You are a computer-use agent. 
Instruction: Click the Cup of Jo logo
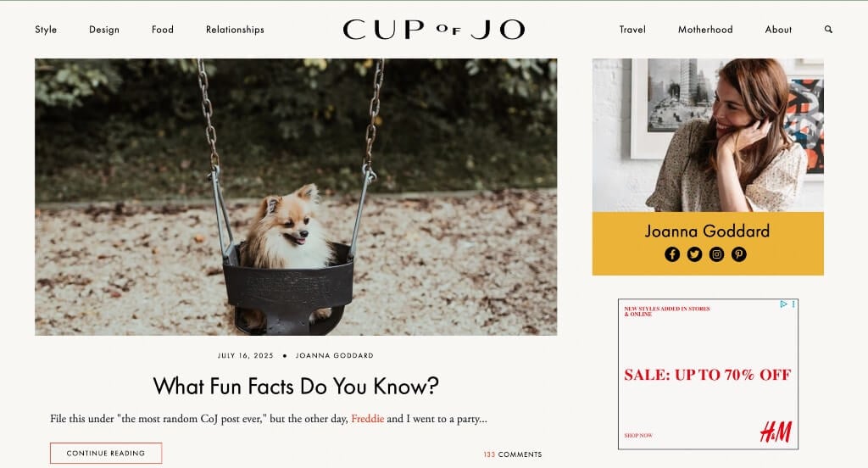pos(433,30)
